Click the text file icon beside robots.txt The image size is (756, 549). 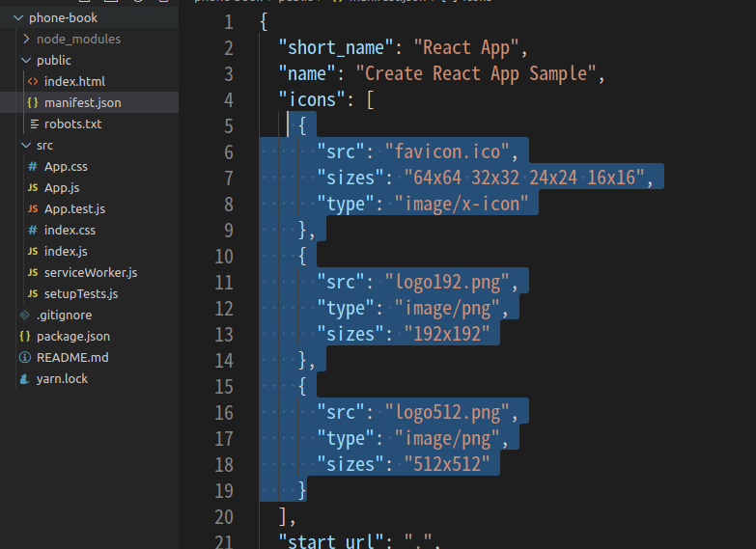coord(34,124)
